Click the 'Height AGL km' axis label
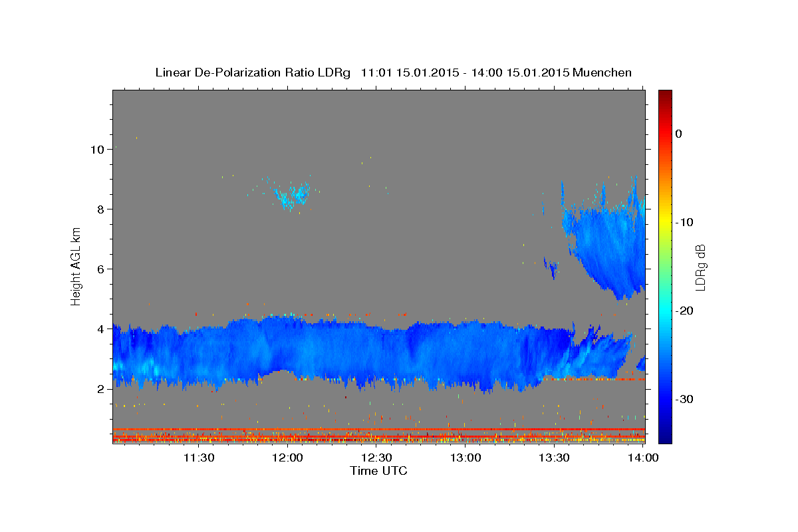 (x=76, y=265)
